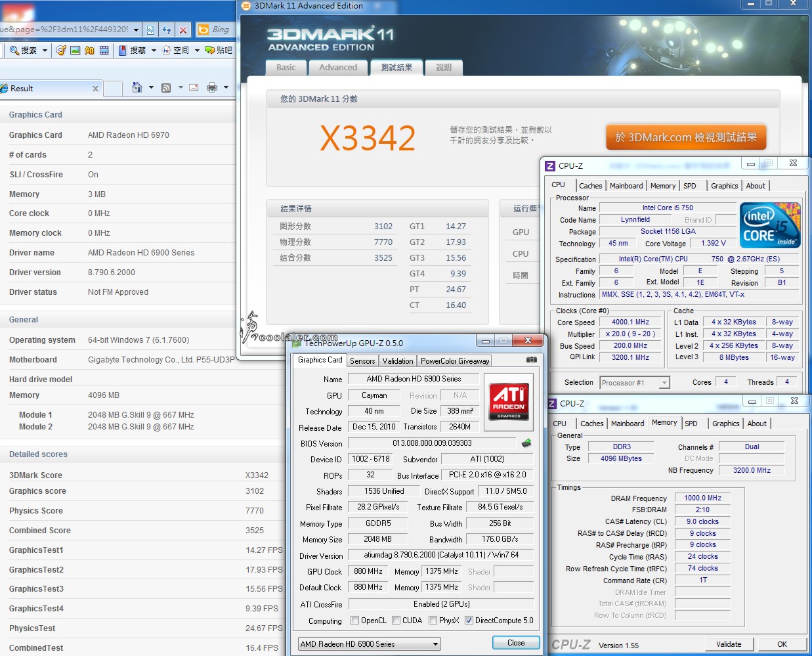Click the 知 knowledge toolbar icon
This screenshot has width=812, height=656.
[89, 50]
